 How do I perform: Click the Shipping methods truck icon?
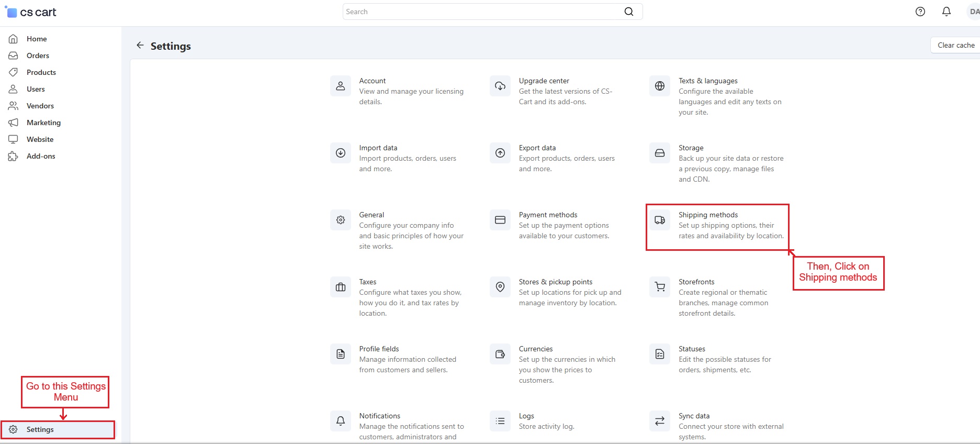(659, 220)
